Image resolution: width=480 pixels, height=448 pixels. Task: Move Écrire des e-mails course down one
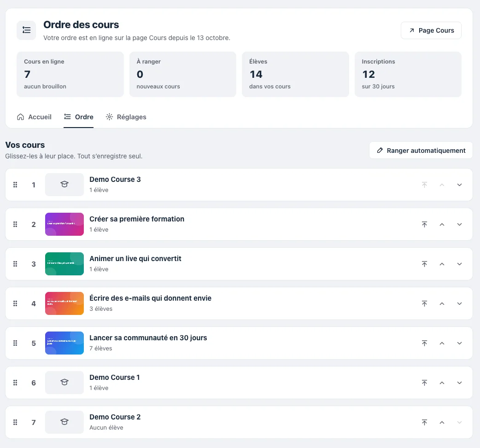[459, 303]
